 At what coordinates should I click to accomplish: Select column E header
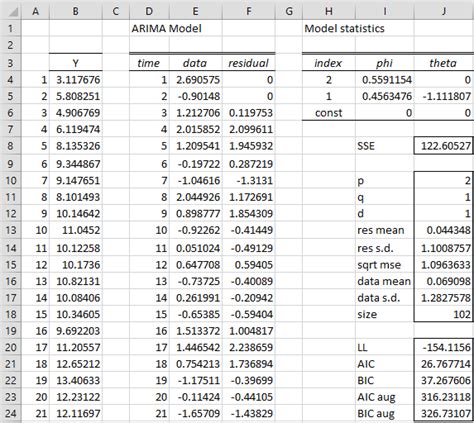[196, 11]
